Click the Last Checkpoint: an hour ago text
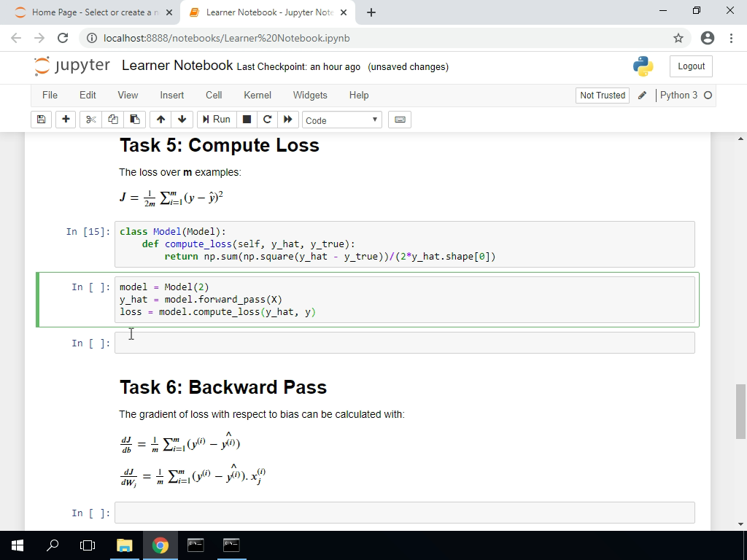 [x=298, y=67]
